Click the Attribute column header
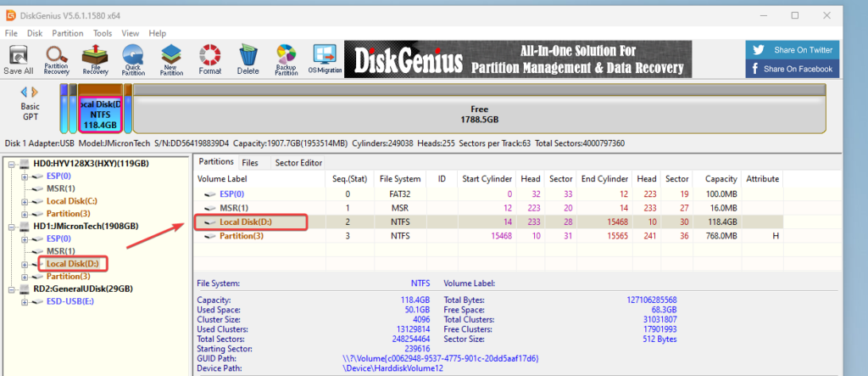Image resolution: width=868 pixels, height=376 pixels. 762,178
